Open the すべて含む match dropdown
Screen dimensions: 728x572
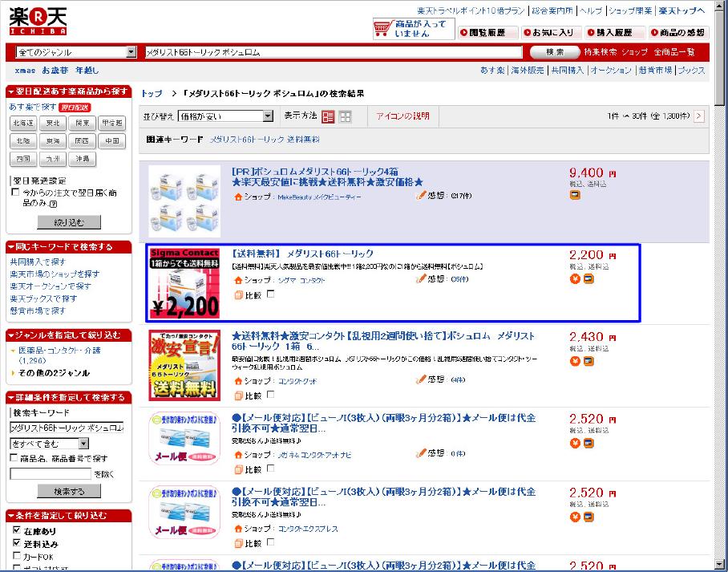coord(49,444)
